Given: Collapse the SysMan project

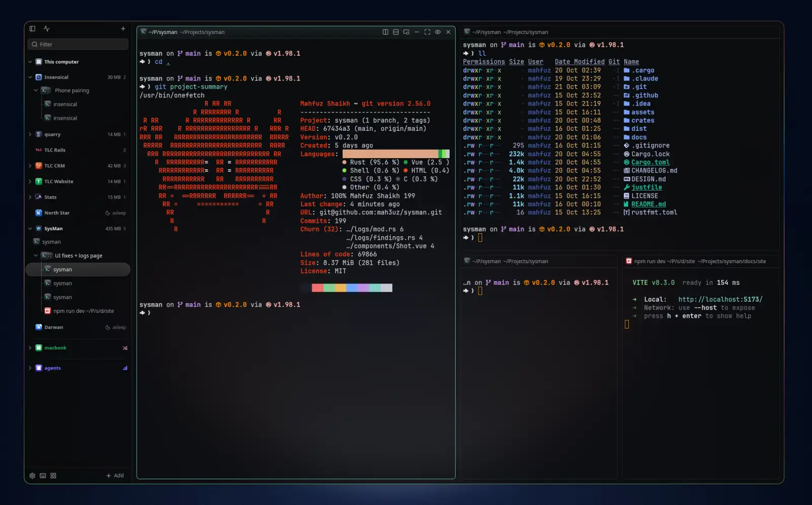Looking at the screenshot, I should [x=30, y=229].
